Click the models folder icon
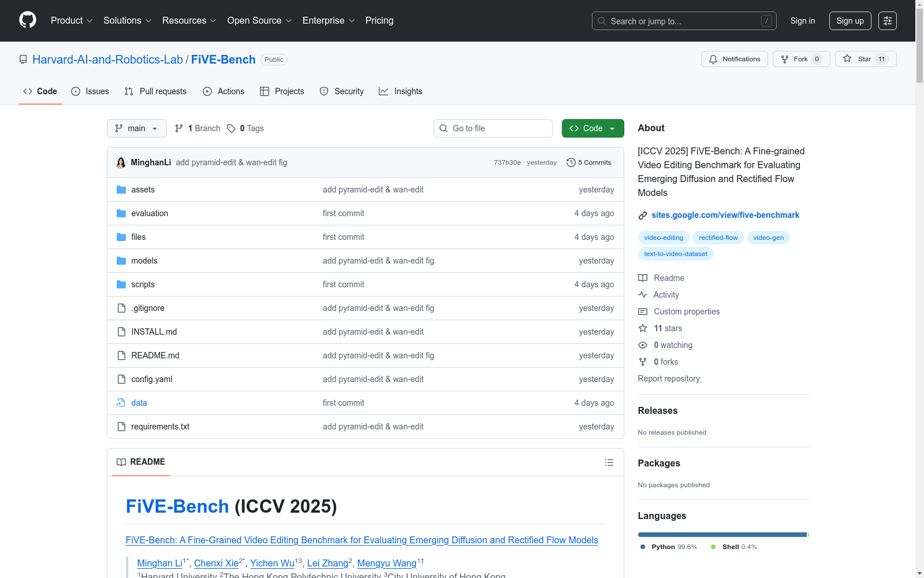The height and width of the screenshot is (578, 924). (x=121, y=261)
